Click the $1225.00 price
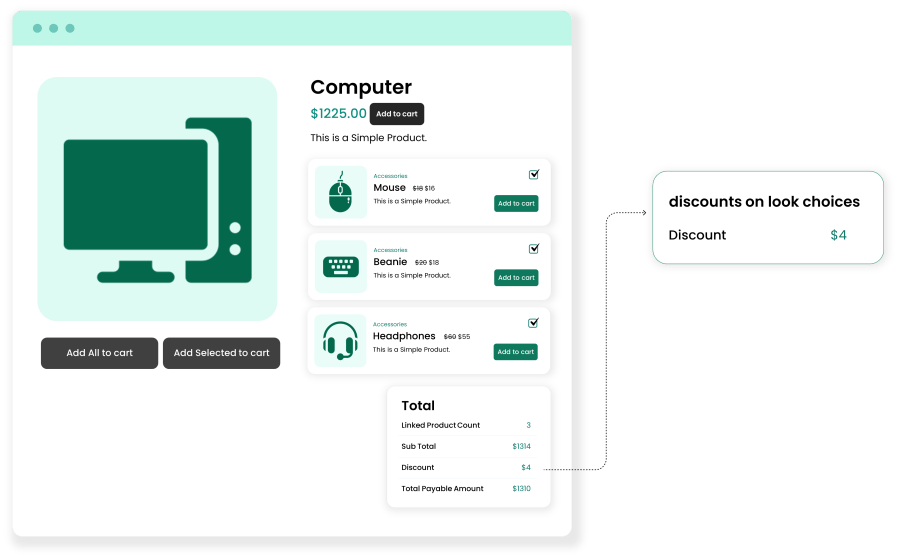The height and width of the screenshot is (559, 899). click(x=338, y=114)
